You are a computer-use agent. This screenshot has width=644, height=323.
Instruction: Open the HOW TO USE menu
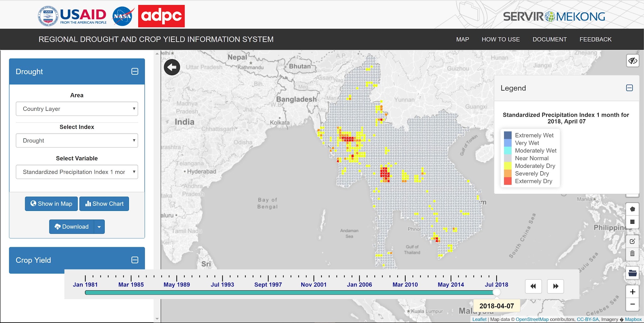(501, 39)
